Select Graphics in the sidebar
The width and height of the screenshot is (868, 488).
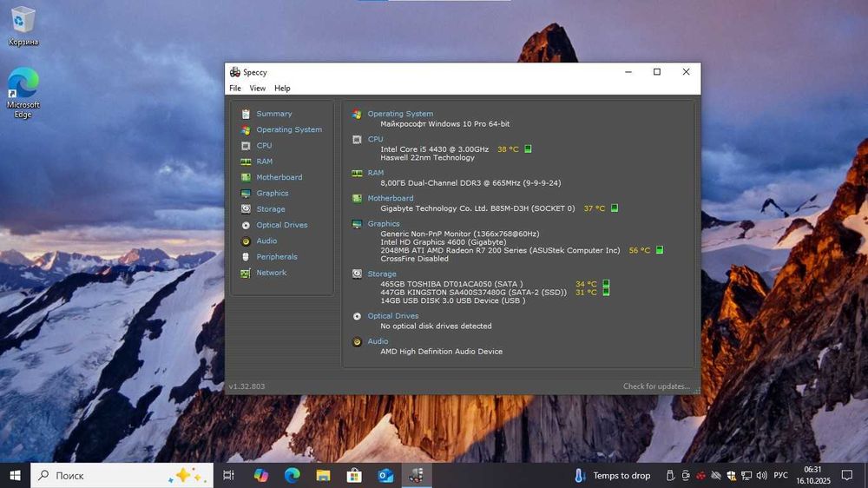(x=273, y=194)
